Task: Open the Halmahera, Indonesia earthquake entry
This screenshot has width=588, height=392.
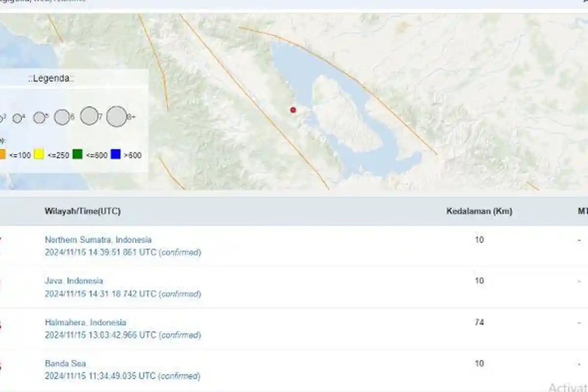Action: tap(86, 322)
